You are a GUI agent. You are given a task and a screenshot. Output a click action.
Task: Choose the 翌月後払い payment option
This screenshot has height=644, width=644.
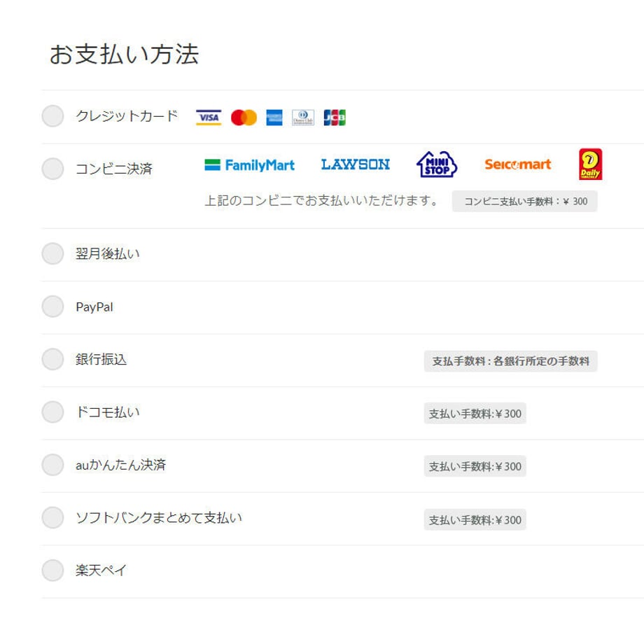tap(52, 253)
